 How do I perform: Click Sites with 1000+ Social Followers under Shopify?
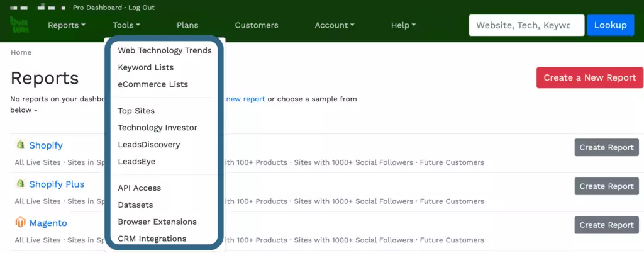353,162
